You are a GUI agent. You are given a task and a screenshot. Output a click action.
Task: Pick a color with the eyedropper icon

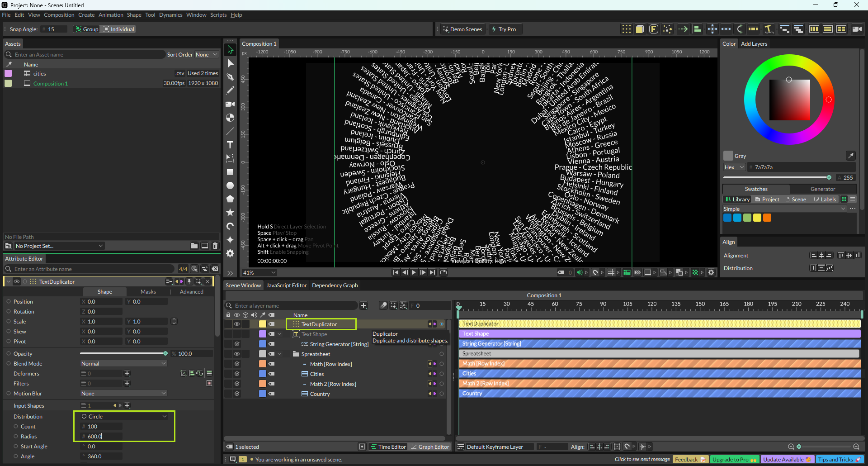(x=850, y=156)
